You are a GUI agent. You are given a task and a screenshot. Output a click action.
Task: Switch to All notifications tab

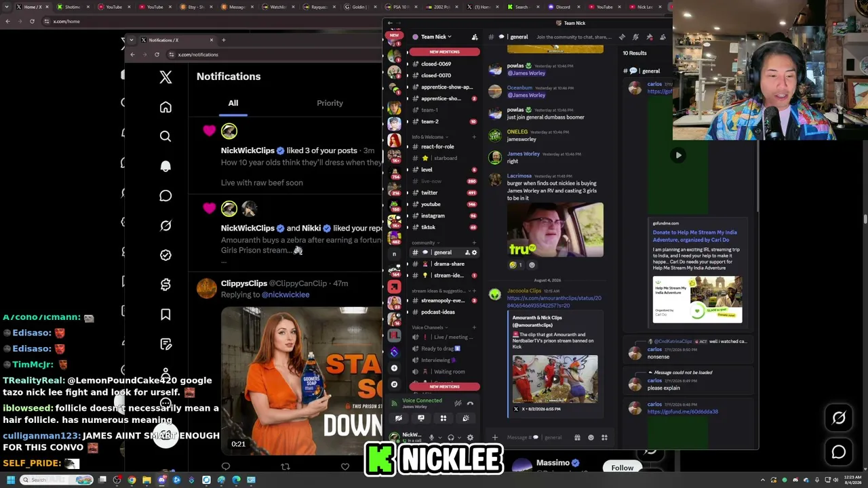233,103
